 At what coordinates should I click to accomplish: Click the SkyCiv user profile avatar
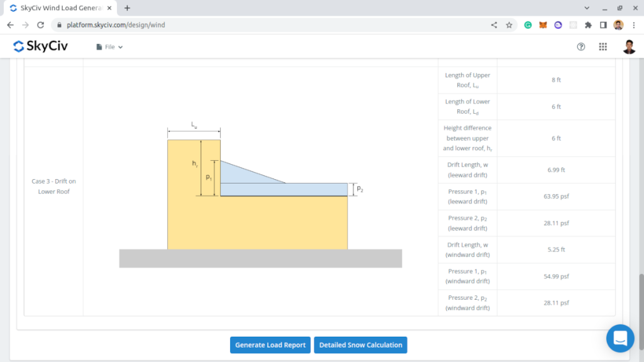pos(629,47)
